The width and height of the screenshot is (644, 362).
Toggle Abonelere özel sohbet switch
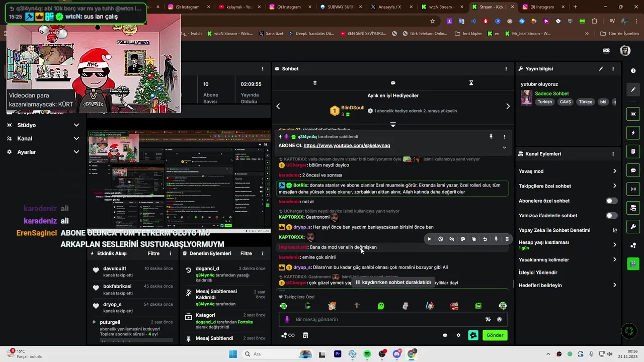[611, 201]
